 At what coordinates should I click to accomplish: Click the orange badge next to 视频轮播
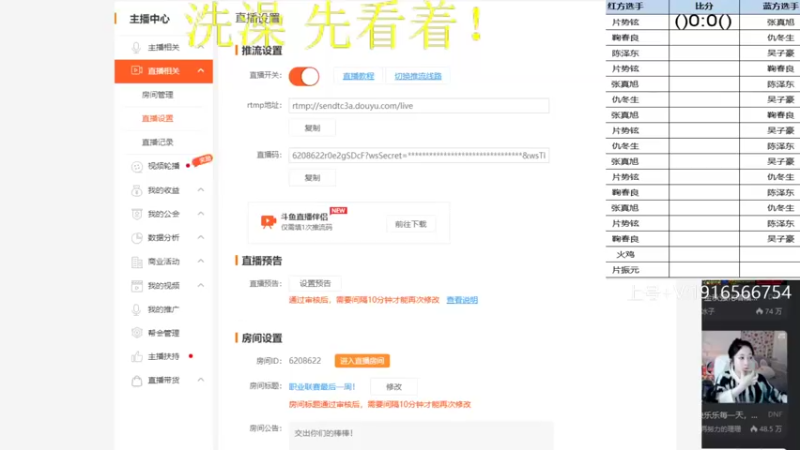(x=202, y=160)
